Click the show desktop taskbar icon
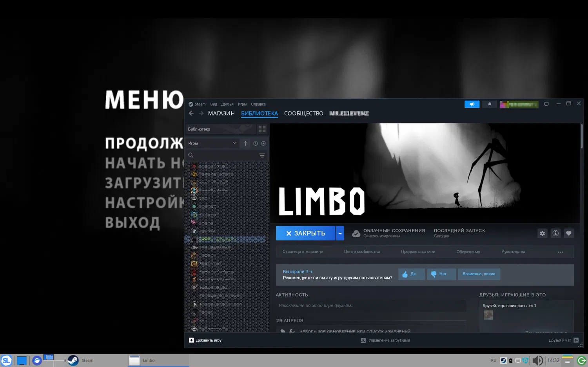 [x=22, y=361]
